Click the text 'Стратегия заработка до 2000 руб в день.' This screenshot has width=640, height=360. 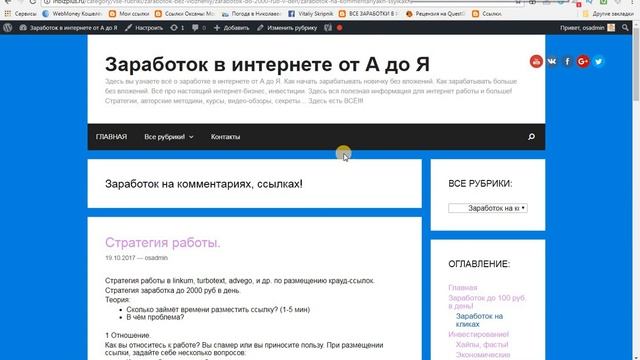(x=173, y=291)
